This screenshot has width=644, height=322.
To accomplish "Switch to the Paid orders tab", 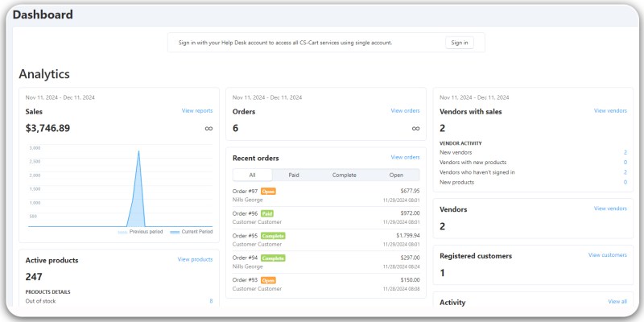I will pos(294,175).
